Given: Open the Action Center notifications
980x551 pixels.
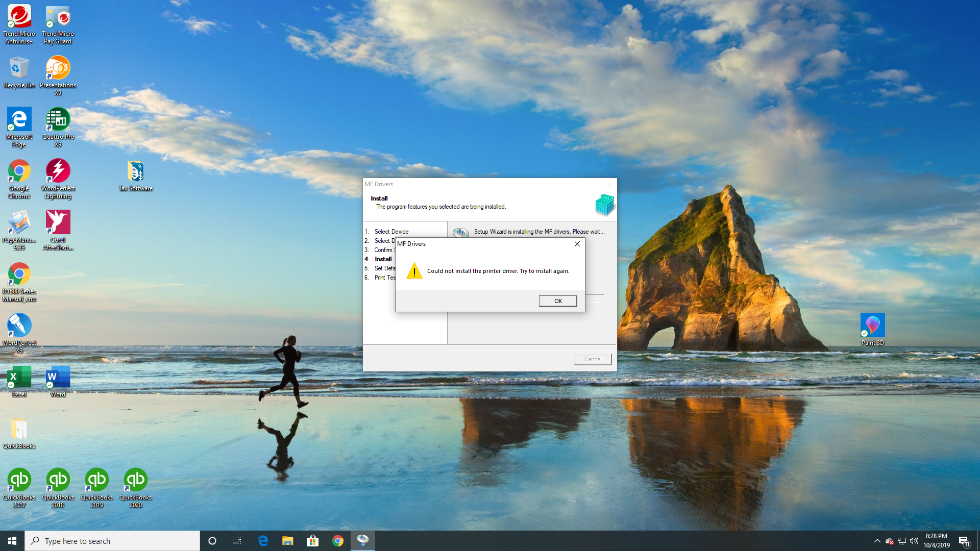Looking at the screenshot, I should click(964, 541).
